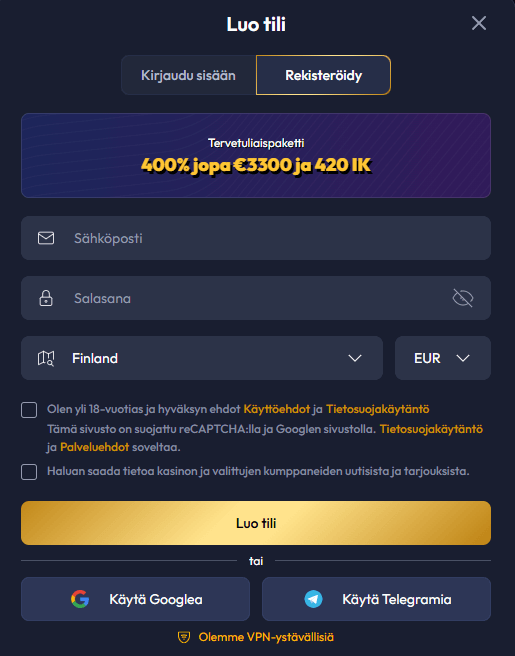Image resolution: width=515 pixels, height=656 pixels.
Task: Select the Rekisteröidy tab
Action: coord(323,75)
